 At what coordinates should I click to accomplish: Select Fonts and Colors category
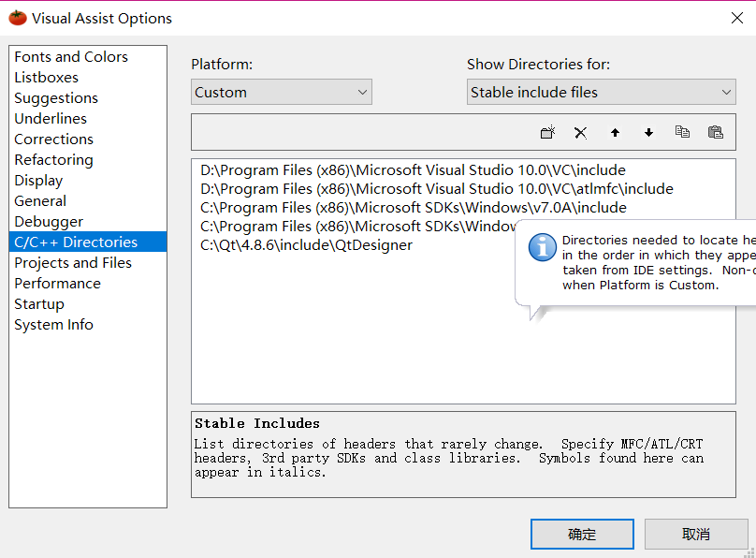(x=71, y=57)
